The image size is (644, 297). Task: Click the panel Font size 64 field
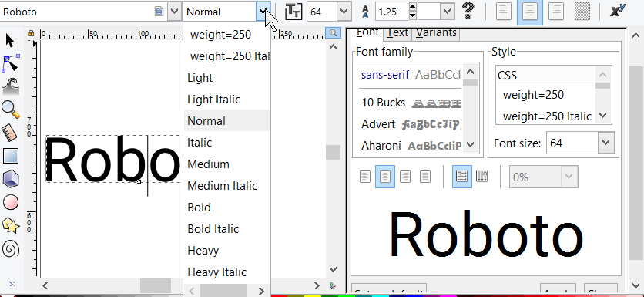point(572,143)
